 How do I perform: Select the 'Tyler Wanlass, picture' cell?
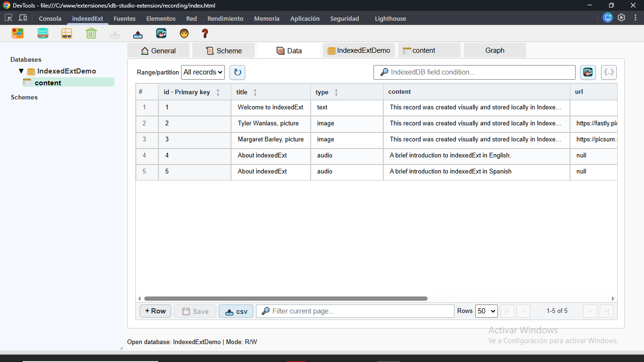(271, 123)
